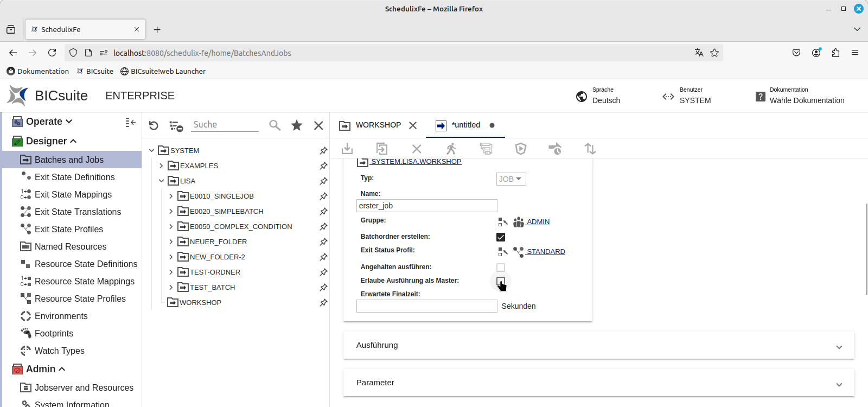Viewport: 868px width, 407px height.
Task: Follow the SYSTEM.LISA.WORKSHOP link
Action: [416, 162]
